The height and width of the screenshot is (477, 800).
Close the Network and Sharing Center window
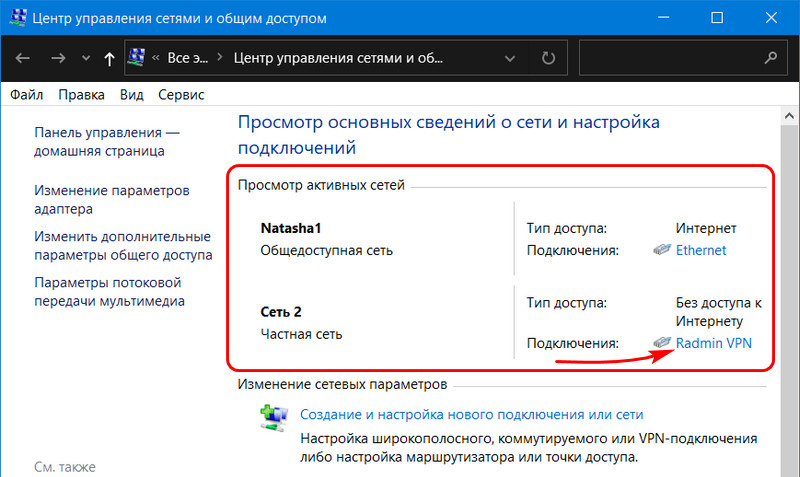771,17
